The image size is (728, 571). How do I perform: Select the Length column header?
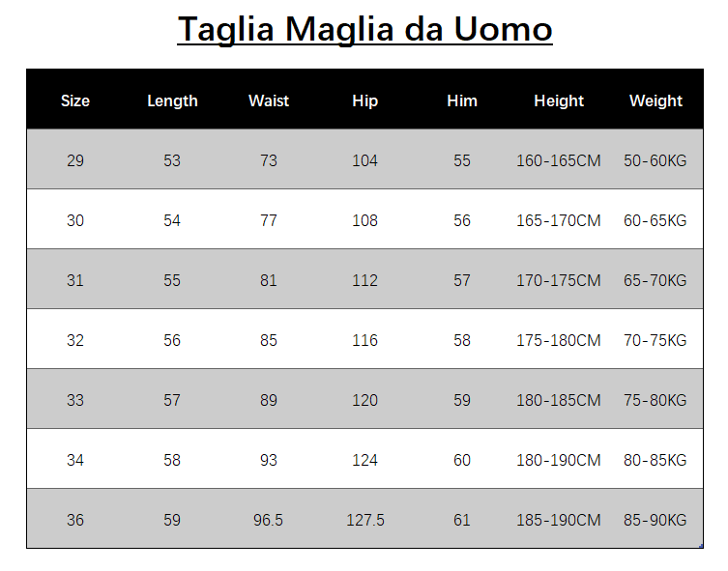(x=172, y=100)
